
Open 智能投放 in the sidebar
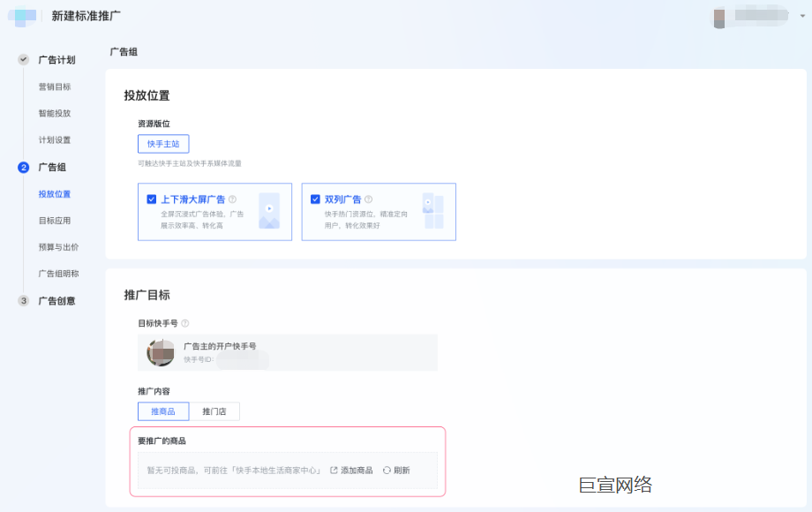tap(55, 113)
